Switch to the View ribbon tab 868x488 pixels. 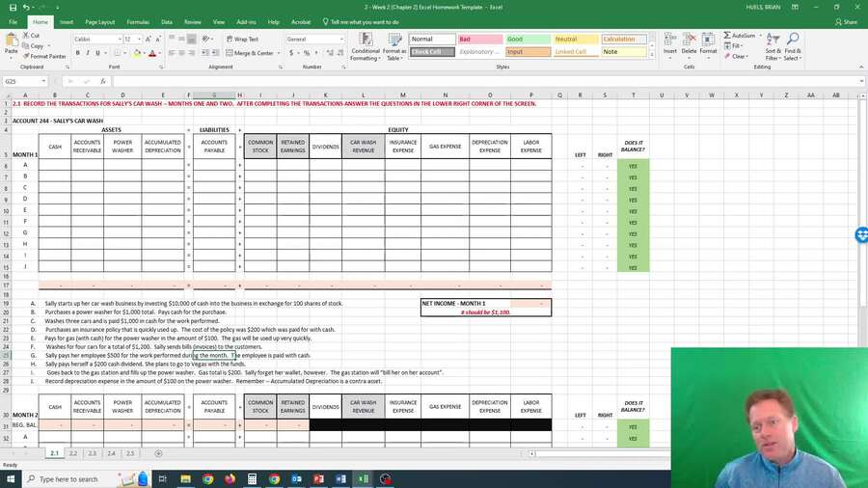[219, 22]
